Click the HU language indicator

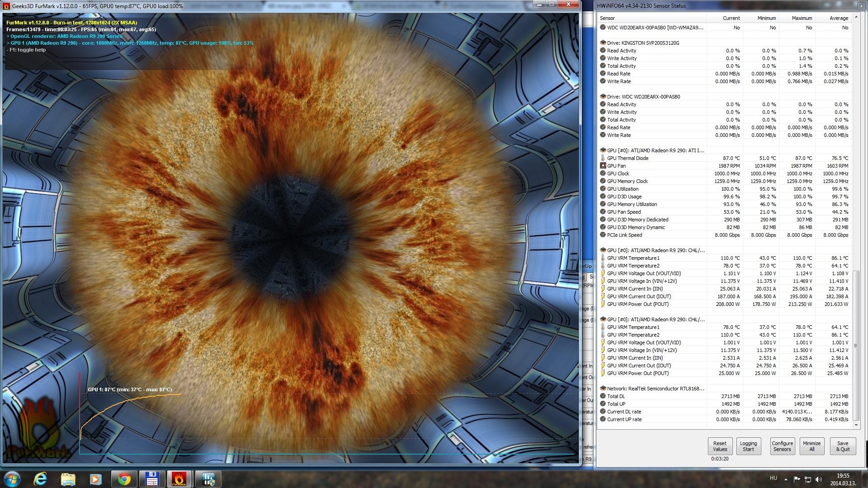point(774,478)
